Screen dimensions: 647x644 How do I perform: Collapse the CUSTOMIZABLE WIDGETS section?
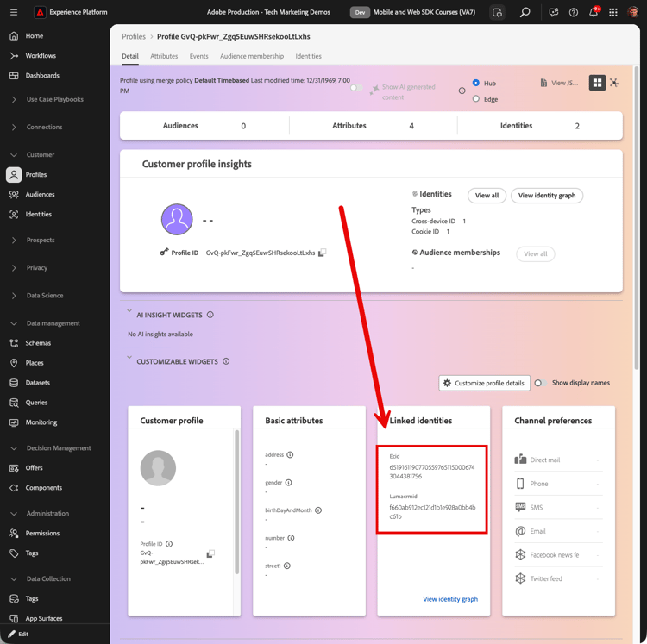click(x=129, y=357)
